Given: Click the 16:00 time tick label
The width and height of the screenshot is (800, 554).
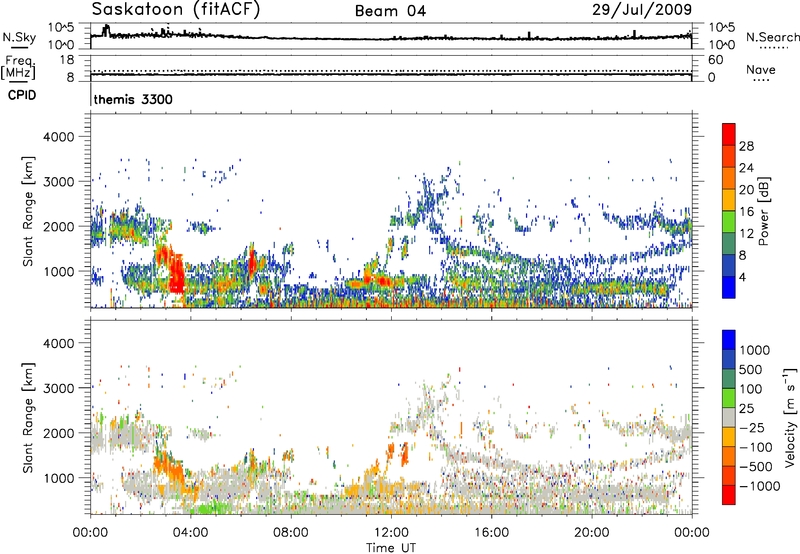Looking at the screenshot, I should tap(491, 533).
